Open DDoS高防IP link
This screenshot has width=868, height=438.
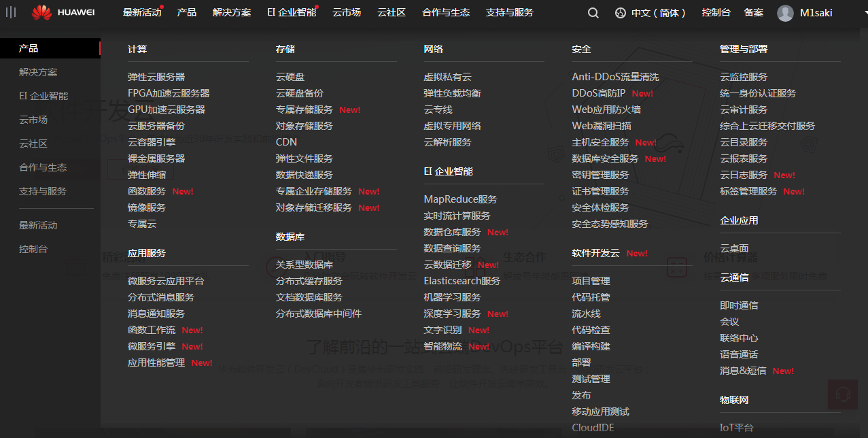(x=598, y=93)
